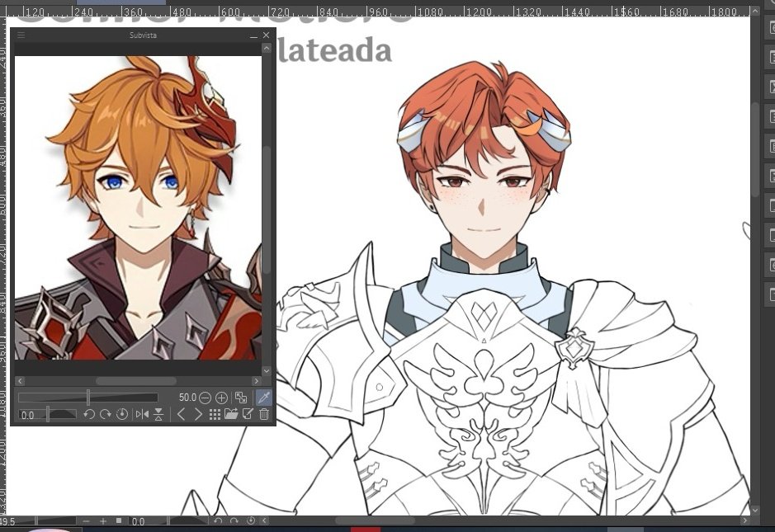This screenshot has width=775, height=532.
Task: Click main canvas horizontal scroll right arrow
Action: [744, 520]
